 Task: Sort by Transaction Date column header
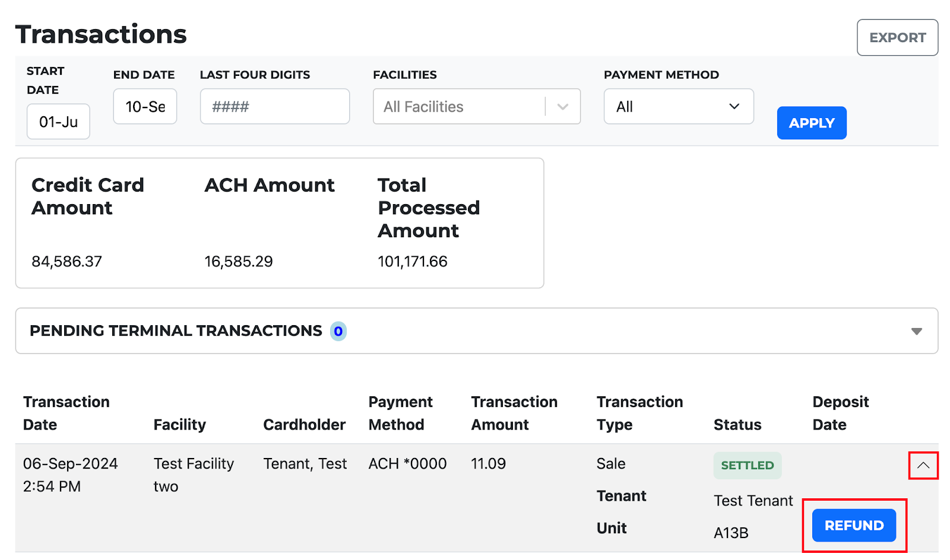pyautogui.click(x=66, y=413)
